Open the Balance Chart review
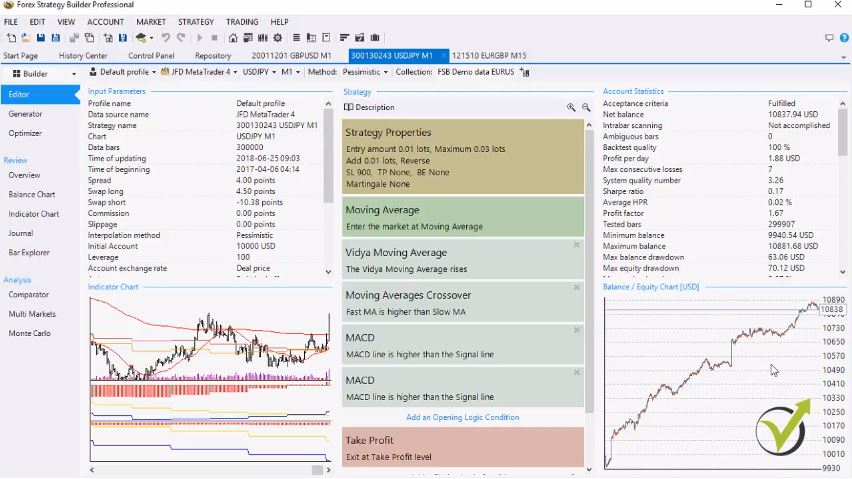Image resolution: width=852 pixels, height=479 pixels. coord(32,194)
